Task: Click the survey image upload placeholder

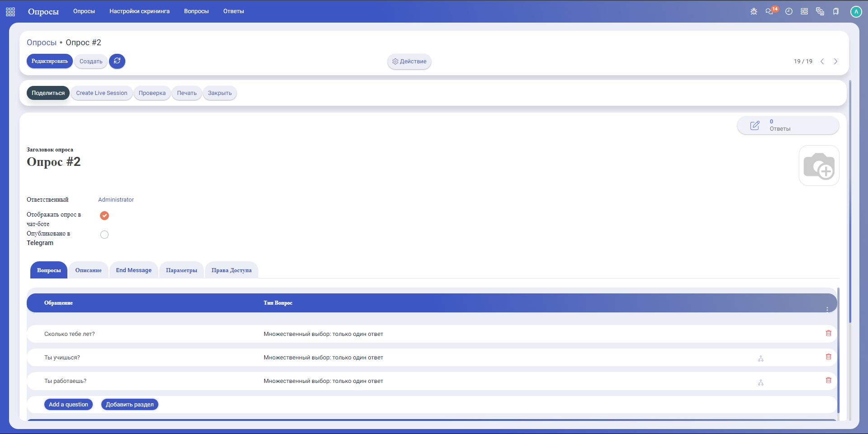Action: [x=819, y=165]
